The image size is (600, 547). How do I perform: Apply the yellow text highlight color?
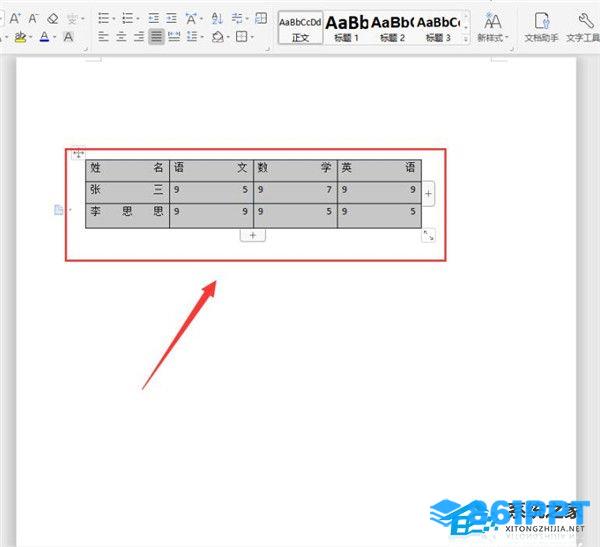click(x=20, y=37)
